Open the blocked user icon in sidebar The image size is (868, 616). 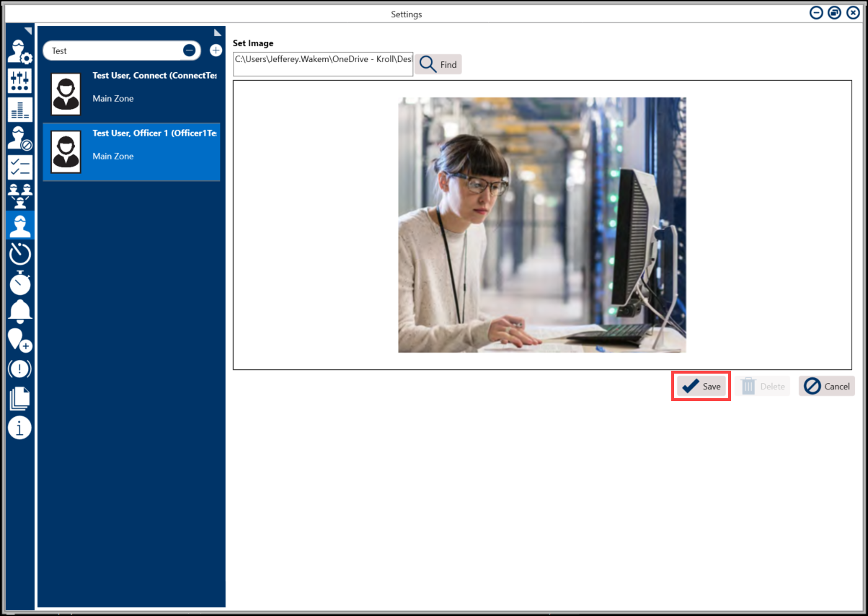(x=19, y=138)
